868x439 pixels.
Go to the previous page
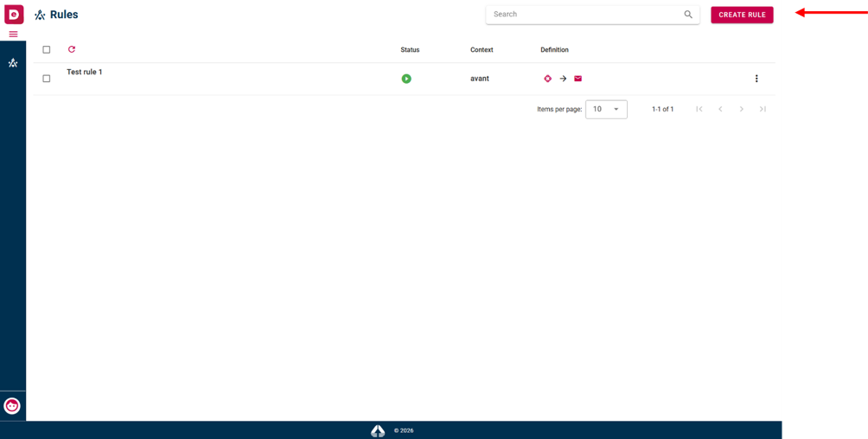(x=720, y=109)
